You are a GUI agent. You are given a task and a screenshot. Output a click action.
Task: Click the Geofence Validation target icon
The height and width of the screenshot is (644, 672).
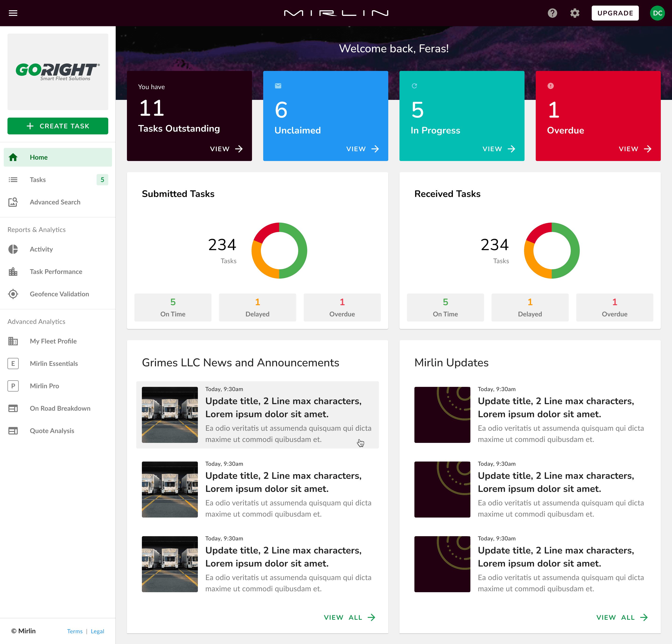13,294
